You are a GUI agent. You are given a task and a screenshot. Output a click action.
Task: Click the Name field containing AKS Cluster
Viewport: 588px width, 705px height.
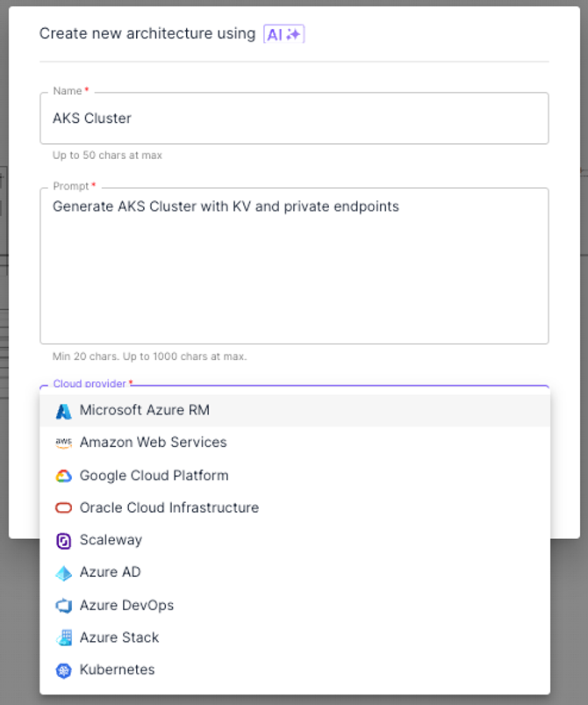coord(294,119)
